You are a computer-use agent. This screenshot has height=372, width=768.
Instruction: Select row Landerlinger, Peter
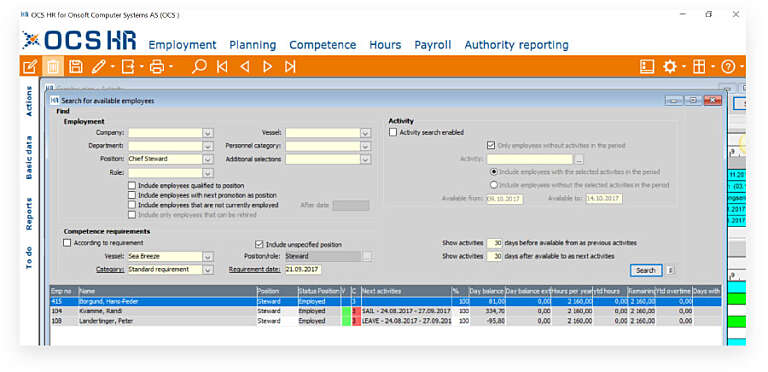tap(385, 321)
